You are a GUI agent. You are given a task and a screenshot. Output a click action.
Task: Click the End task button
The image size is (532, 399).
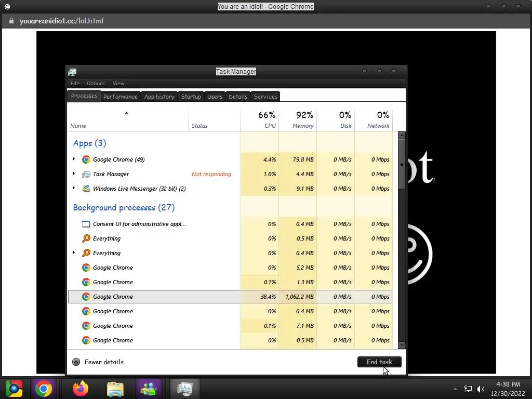pos(379,362)
